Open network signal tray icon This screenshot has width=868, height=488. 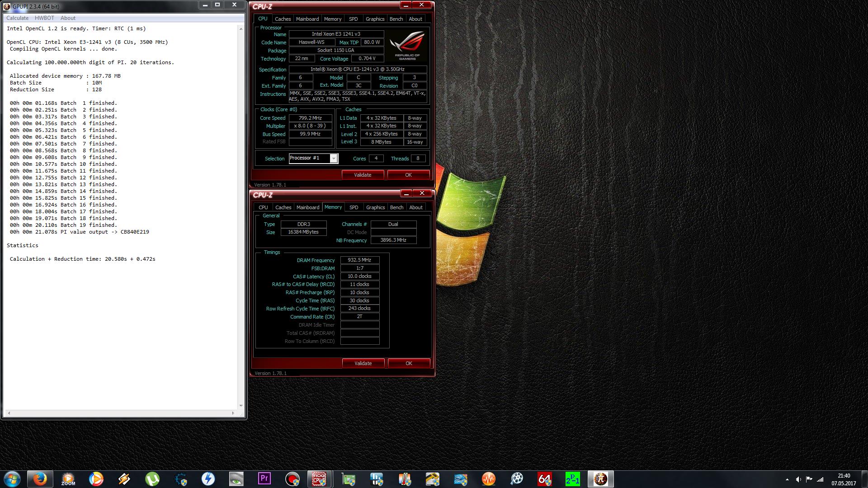pos(820,479)
